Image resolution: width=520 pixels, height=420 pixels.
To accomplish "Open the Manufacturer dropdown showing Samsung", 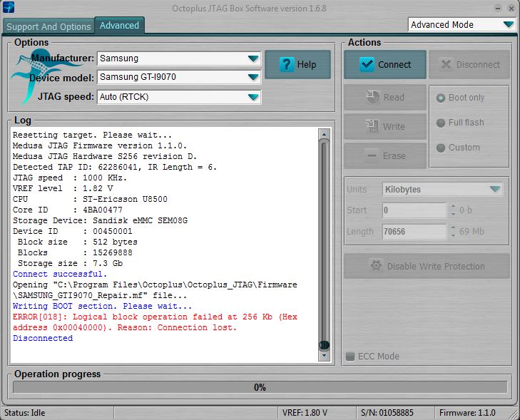I will 179,58.
